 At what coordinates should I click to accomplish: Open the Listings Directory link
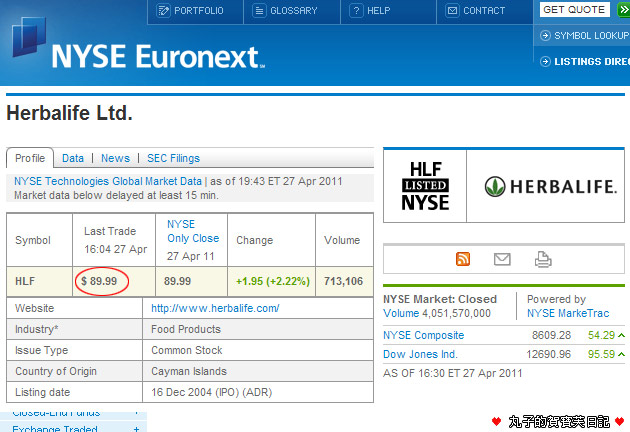(x=592, y=61)
